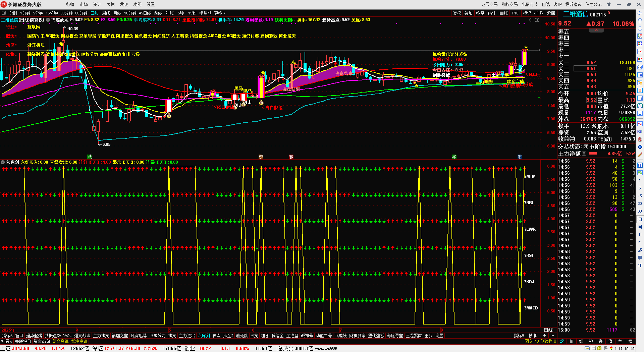Click the F10 info icon in sidebar

click(x=640, y=75)
